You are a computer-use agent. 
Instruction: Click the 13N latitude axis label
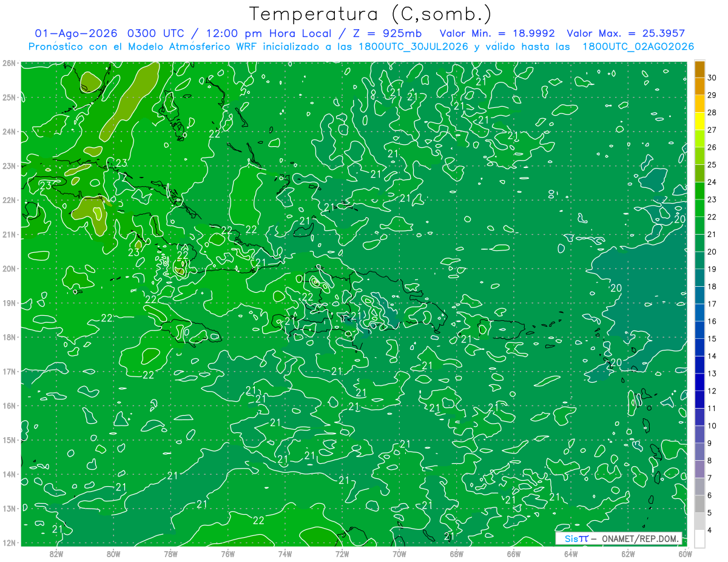click(9, 508)
